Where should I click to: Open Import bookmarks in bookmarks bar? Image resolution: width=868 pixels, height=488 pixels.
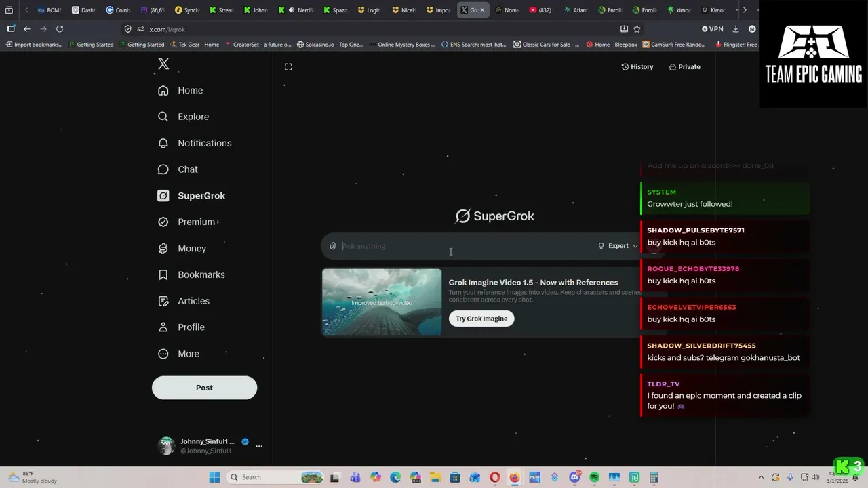[34, 45]
